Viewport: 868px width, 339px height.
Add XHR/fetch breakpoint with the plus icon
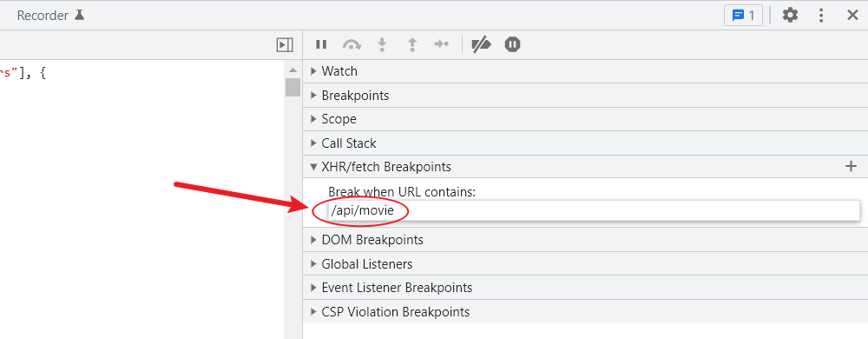(851, 166)
